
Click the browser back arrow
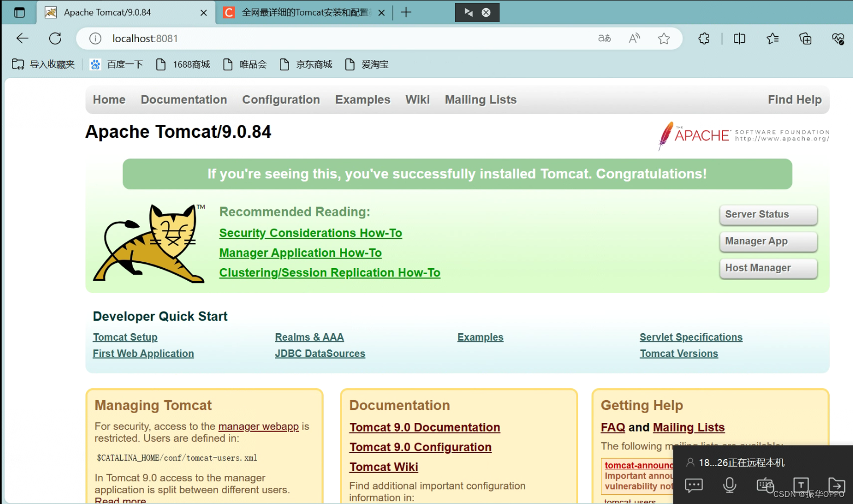pyautogui.click(x=22, y=38)
